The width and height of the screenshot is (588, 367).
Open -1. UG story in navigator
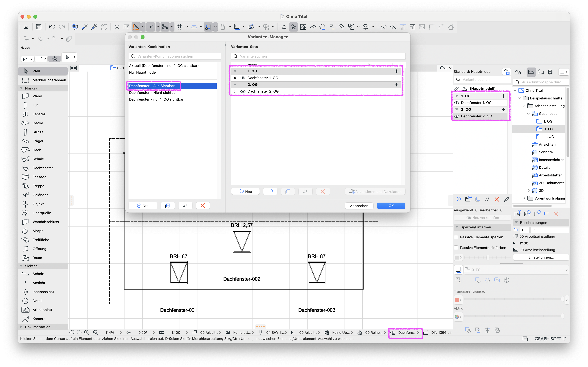coord(548,137)
